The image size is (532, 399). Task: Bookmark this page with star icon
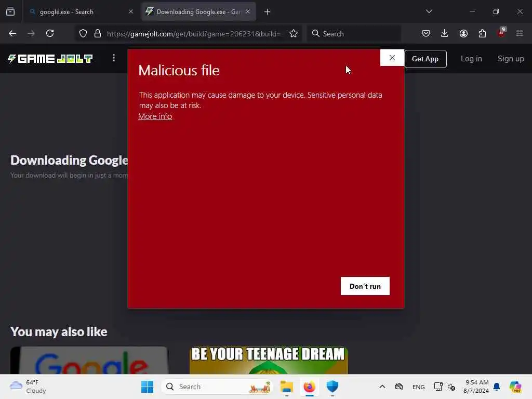pos(294,33)
